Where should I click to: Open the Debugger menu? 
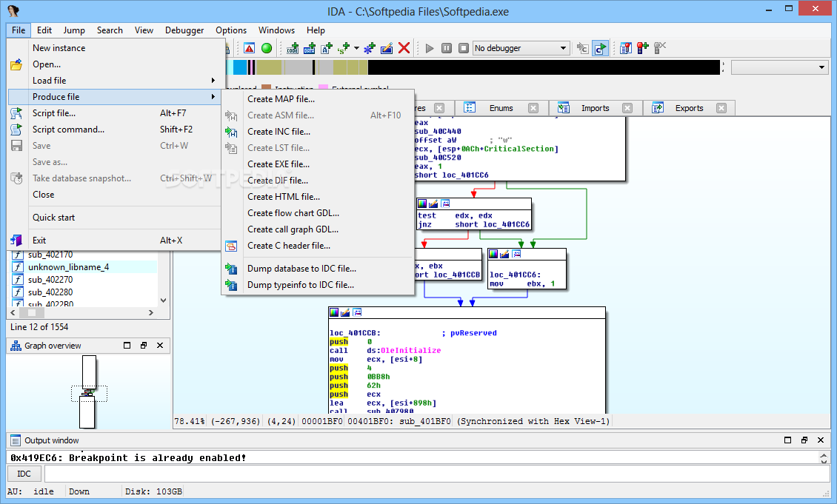pyautogui.click(x=184, y=30)
